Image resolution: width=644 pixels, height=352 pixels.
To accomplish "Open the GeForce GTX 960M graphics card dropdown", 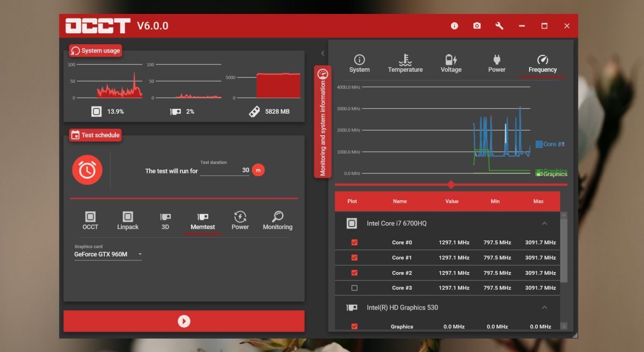I will [x=108, y=254].
